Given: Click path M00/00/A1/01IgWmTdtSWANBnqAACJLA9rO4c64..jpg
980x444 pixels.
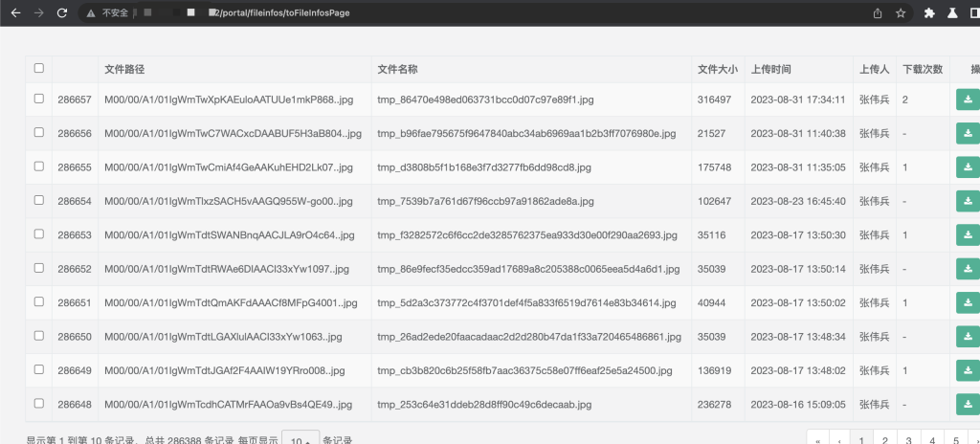Looking at the screenshot, I should pos(230,235).
